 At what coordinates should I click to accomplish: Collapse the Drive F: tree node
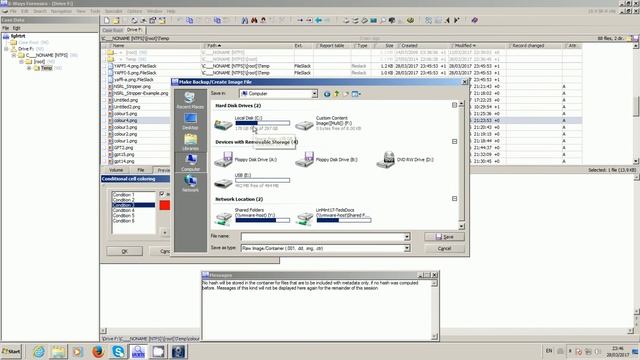point(7,49)
